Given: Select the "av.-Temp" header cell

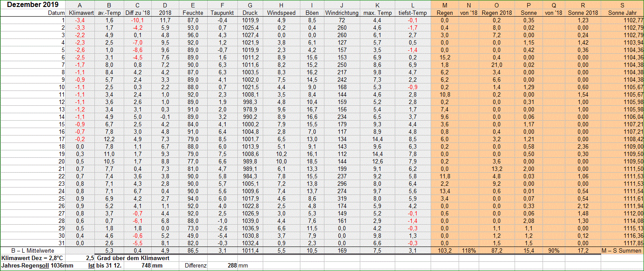Looking at the screenshot, I should coord(108,13).
